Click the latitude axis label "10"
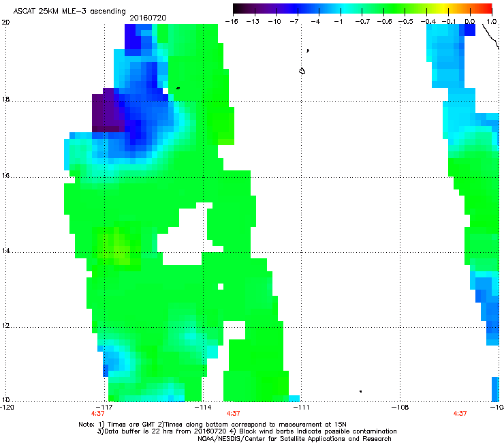The width and height of the screenshot is (504, 443). coord(5,400)
